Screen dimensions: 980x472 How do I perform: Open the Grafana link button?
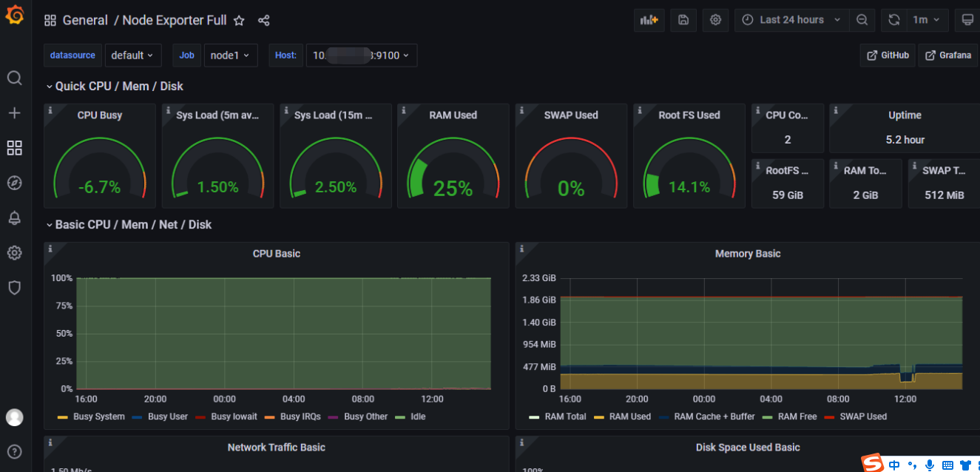click(x=948, y=55)
